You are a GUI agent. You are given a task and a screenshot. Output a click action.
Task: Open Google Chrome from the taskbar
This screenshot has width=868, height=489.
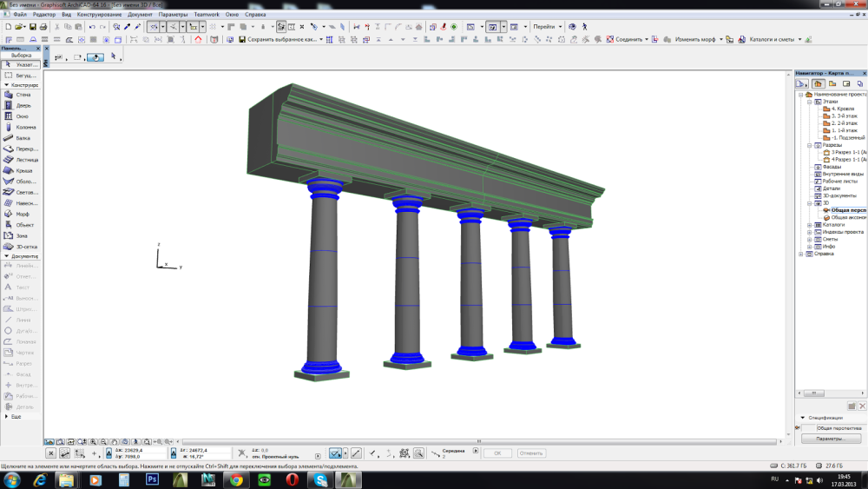tap(236, 479)
